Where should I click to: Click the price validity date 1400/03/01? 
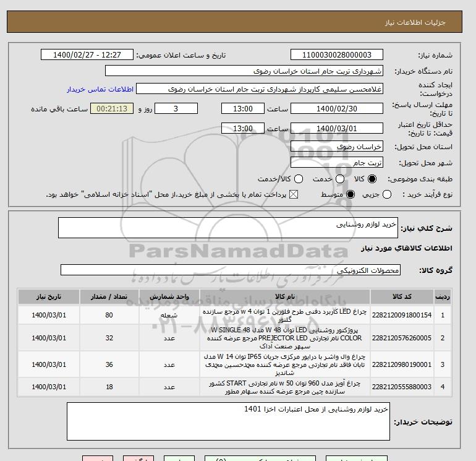click(337, 129)
